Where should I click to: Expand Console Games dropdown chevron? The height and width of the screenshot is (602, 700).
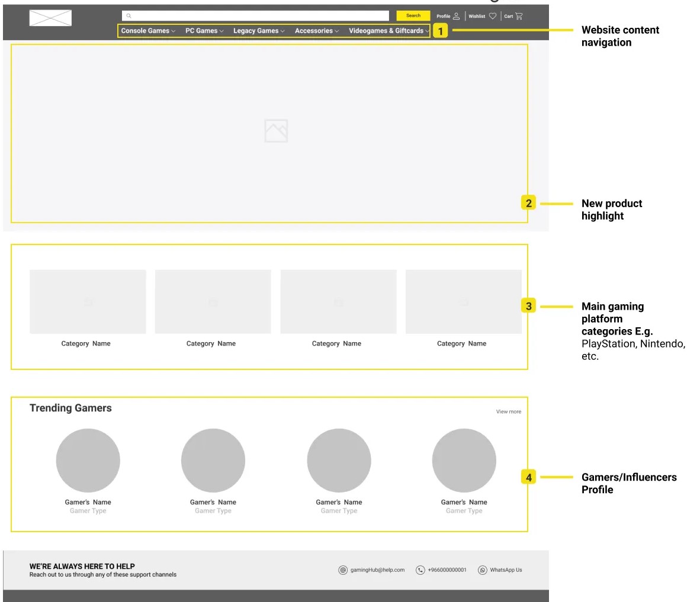[173, 31]
